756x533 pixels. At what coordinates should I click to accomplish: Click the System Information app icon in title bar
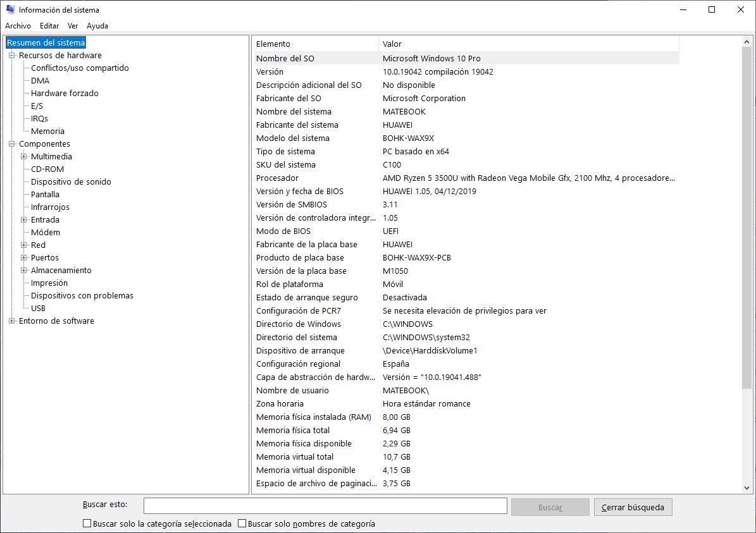[10, 9]
